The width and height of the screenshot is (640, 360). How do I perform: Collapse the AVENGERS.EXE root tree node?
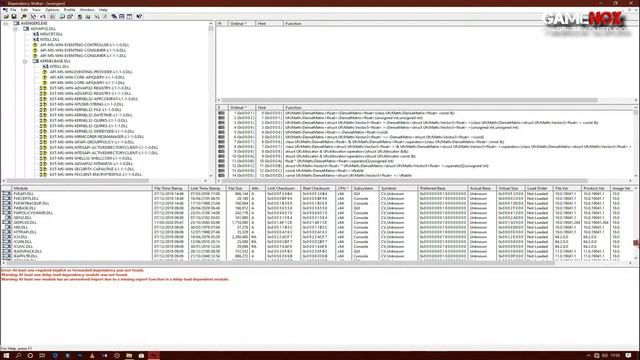tap(5, 24)
